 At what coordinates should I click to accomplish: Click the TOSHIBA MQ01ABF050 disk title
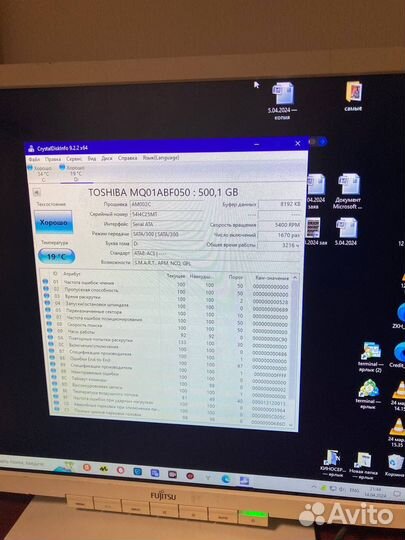tap(163, 192)
